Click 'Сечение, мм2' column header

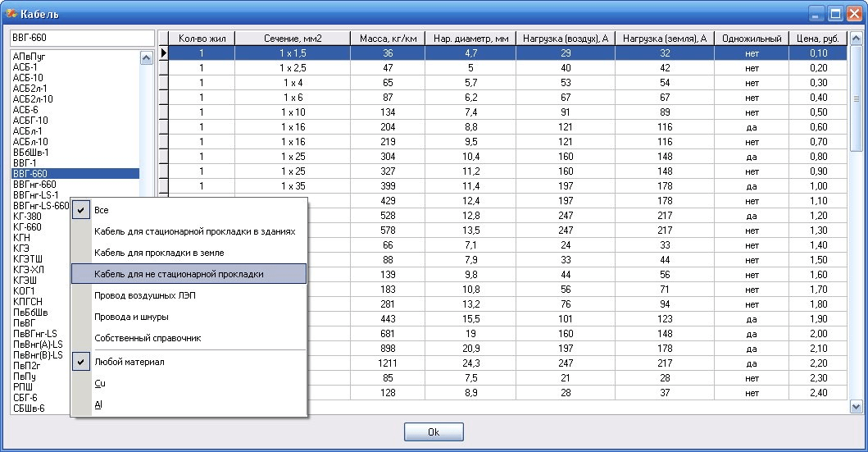293,39
